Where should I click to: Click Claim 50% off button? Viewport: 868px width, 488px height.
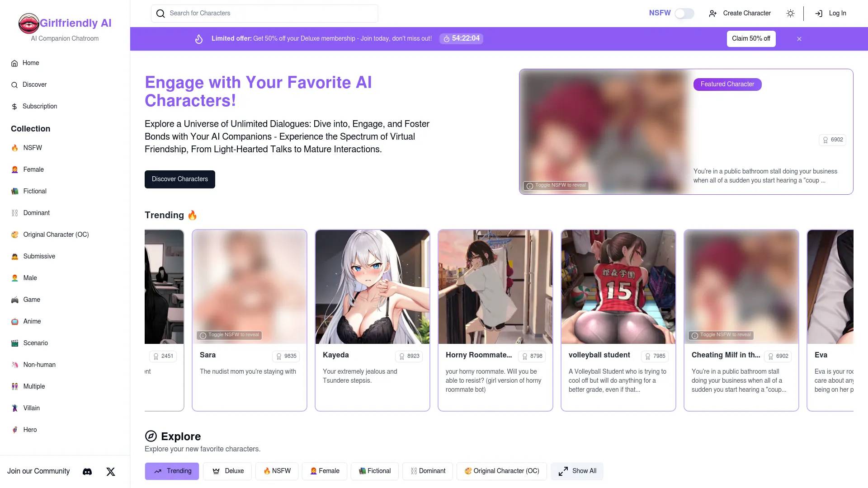(x=751, y=39)
